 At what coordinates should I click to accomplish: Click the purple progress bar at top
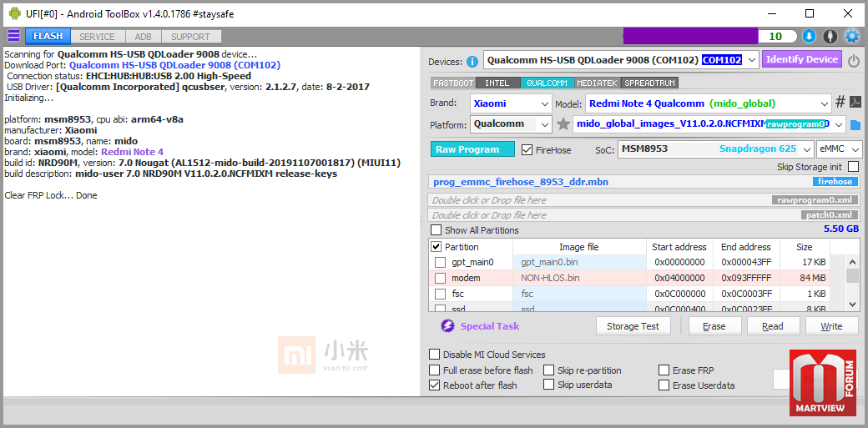click(689, 36)
